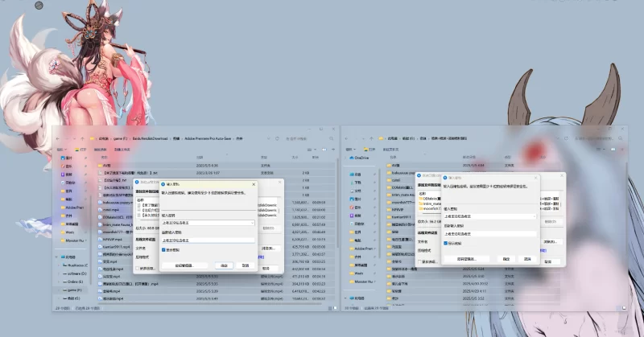The height and width of the screenshot is (337, 644).
Task: Select the NPRVIP folder in right window
Action: coord(394,210)
